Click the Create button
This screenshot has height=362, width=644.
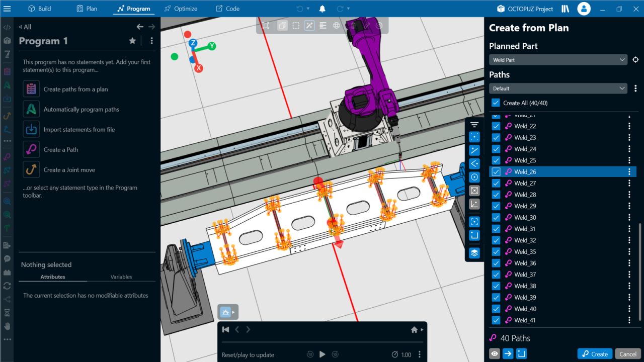point(595,354)
